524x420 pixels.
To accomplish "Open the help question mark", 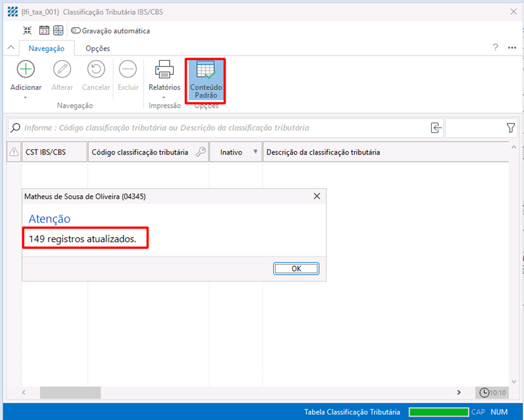I will click(496, 48).
